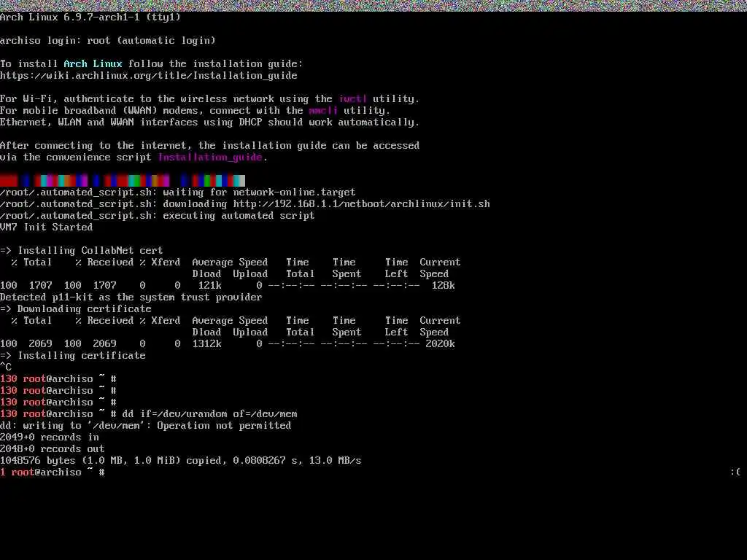Click the 'Operation not permitted' error line
747x560 pixels.
[145, 425]
